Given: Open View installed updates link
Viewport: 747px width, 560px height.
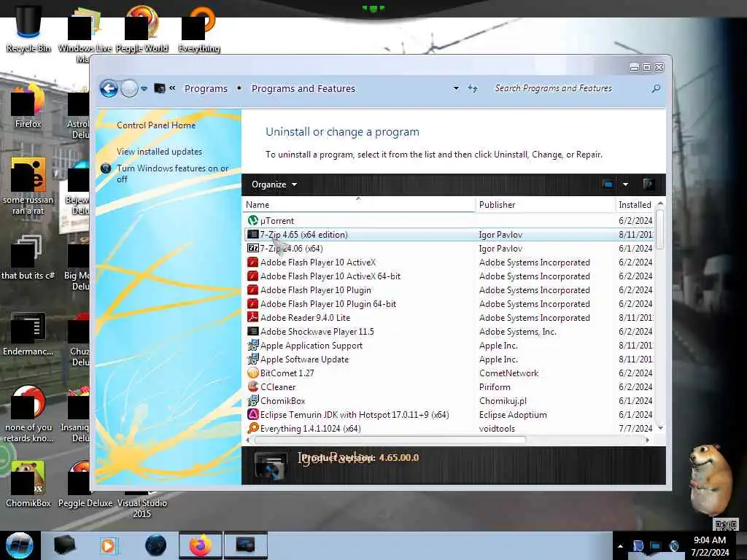Looking at the screenshot, I should 159,152.
